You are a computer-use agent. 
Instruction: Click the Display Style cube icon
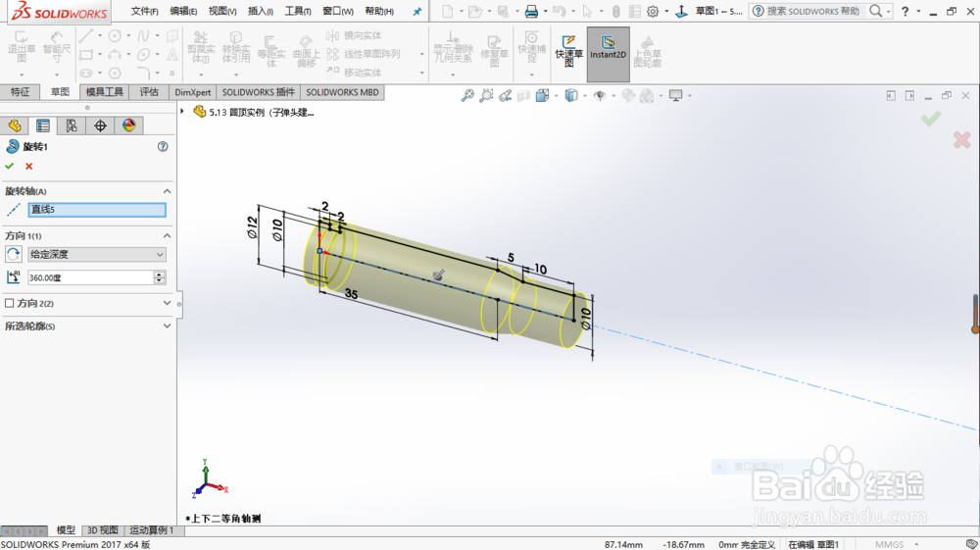click(x=571, y=96)
